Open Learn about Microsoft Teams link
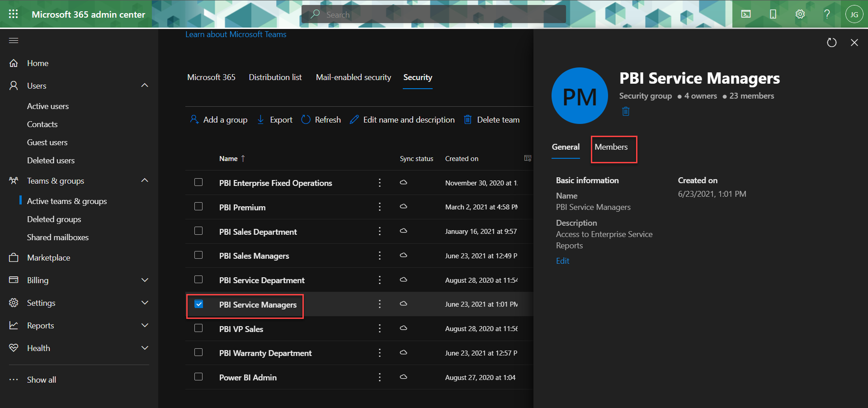This screenshot has width=868, height=408. [x=236, y=34]
